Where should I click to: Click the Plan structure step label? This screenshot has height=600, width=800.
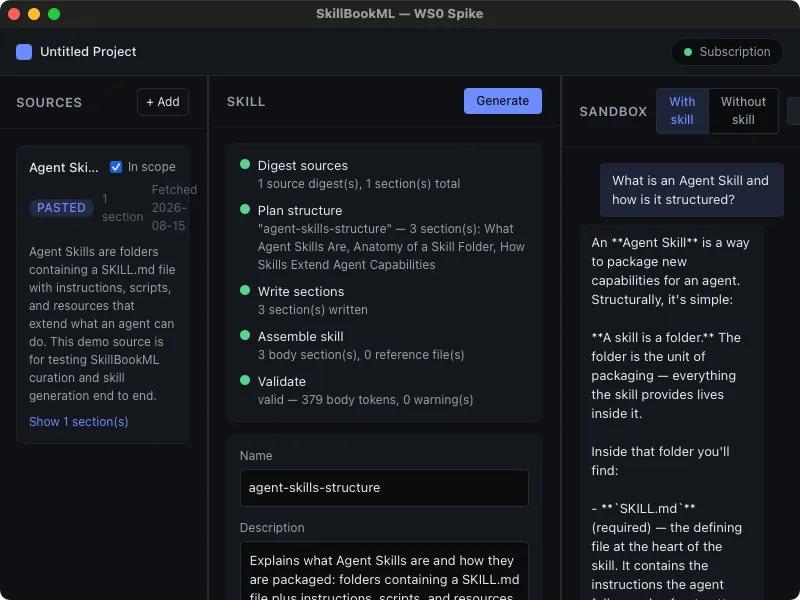(x=300, y=210)
